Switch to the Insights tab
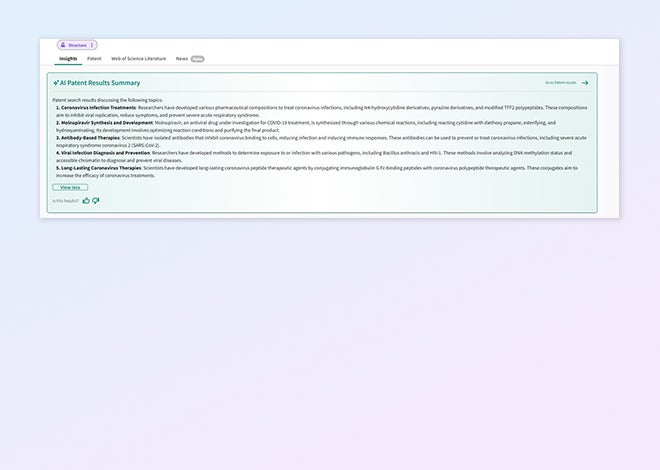 [68, 59]
